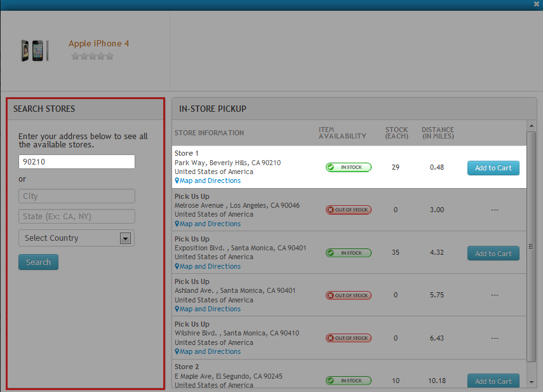Viewport: 543px width, 392px height.
Task: Open Map and Directions for Ashland Ave. store
Action: [208, 309]
